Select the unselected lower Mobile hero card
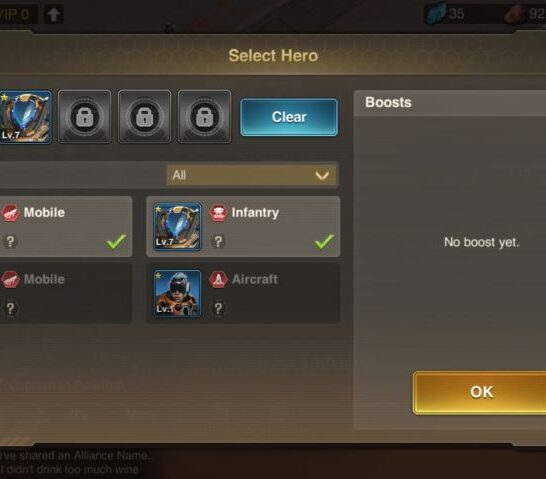Viewport: 546px width, 479px height. [65, 293]
